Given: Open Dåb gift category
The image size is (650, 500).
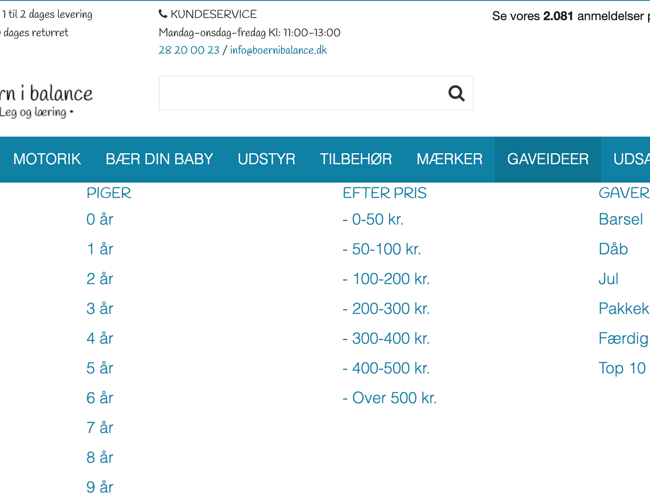Looking at the screenshot, I should [x=613, y=249].
